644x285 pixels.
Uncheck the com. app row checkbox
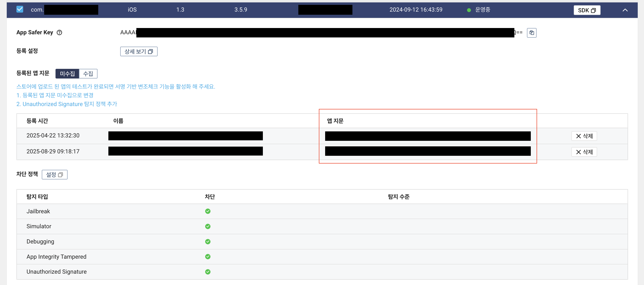coord(20,9)
